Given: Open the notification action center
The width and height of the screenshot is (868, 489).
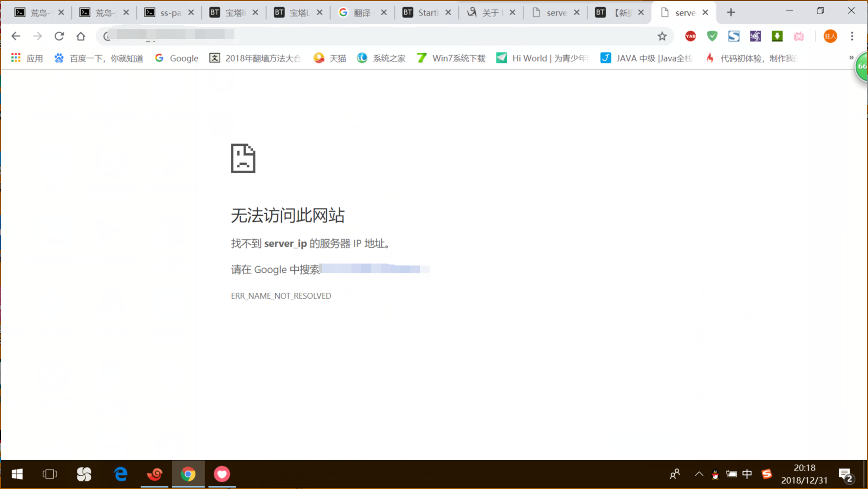Looking at the screenshot, I should [847, 474].
